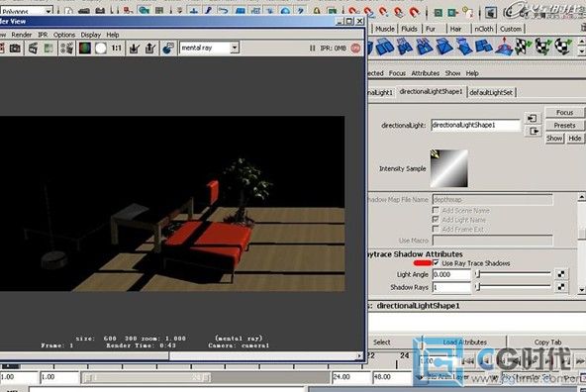Click the display alpha channel white circle icon

(101, 49)
